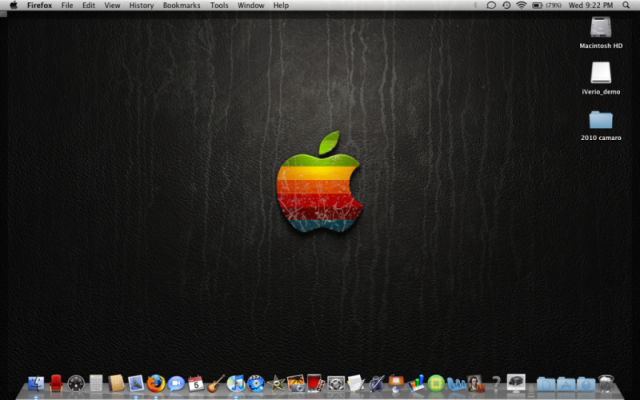This screenshot has height=400, width=640.
Task: Open Mail eagle stamp icon
Action: coord(136,383)
